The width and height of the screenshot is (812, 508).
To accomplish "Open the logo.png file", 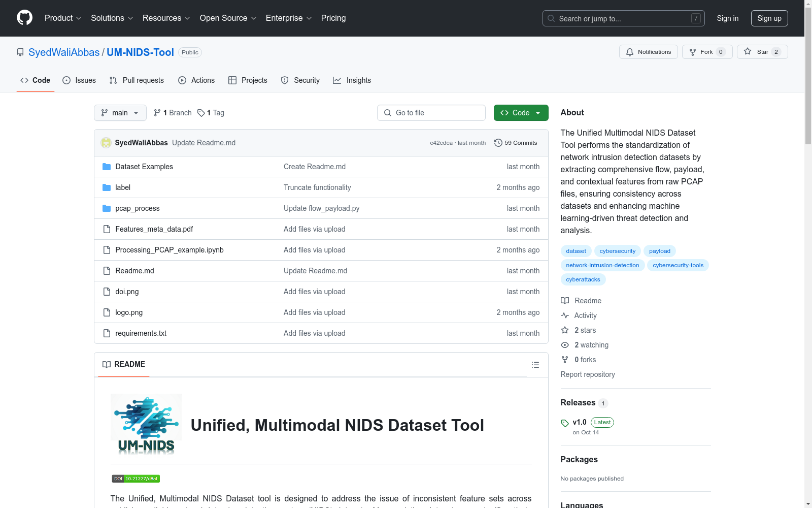I will 129,312.
